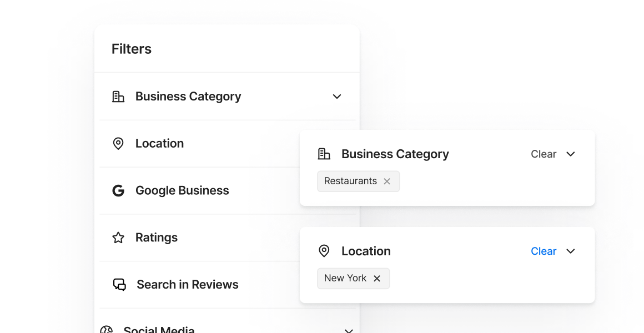Collapse the Location card chevron
Viewport: 644px width, 333px height.
tap(571, 251)
